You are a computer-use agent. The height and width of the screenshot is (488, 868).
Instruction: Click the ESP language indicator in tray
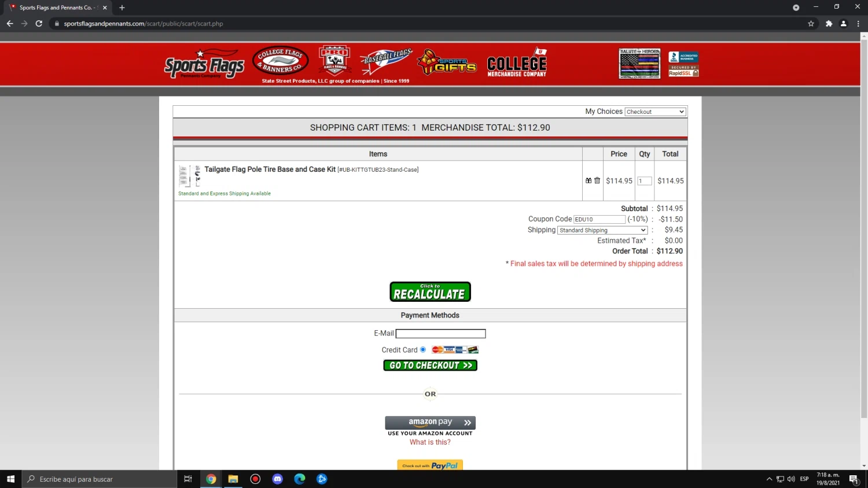(804, 479)
